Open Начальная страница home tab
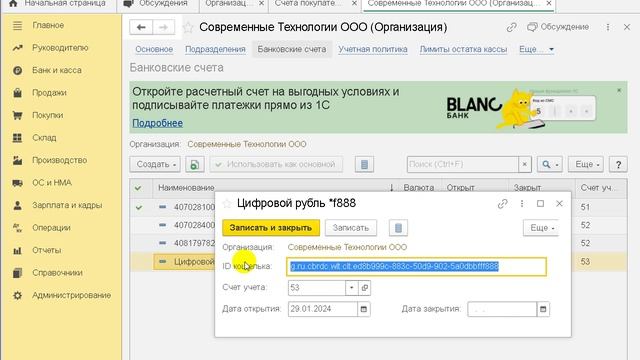Viewport: 640px width, 360px height. 58,4
